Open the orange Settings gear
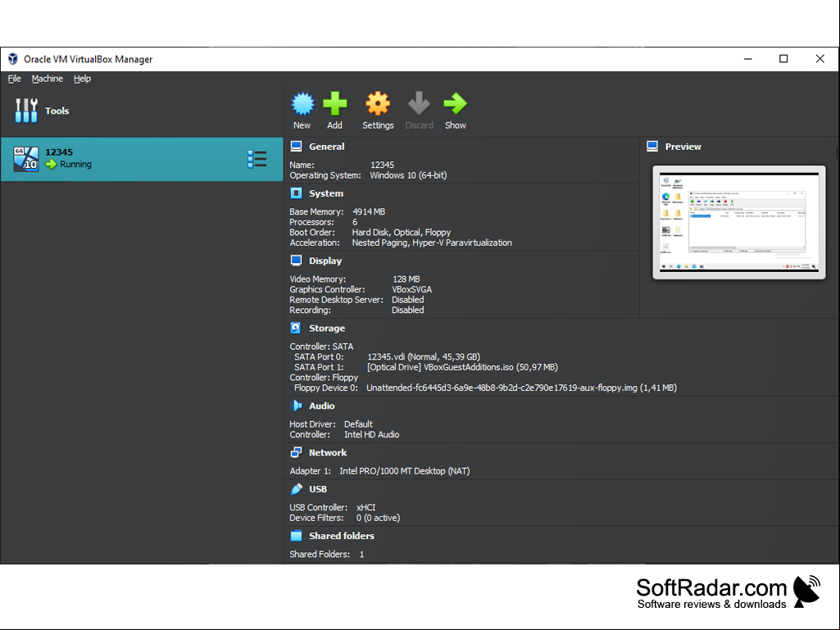 378,103
